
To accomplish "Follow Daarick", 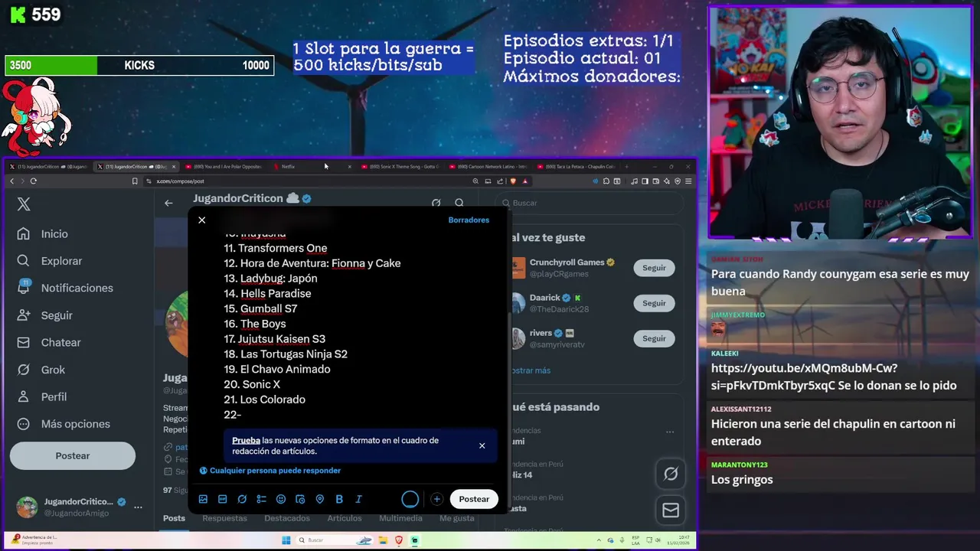I will point(654,303).
